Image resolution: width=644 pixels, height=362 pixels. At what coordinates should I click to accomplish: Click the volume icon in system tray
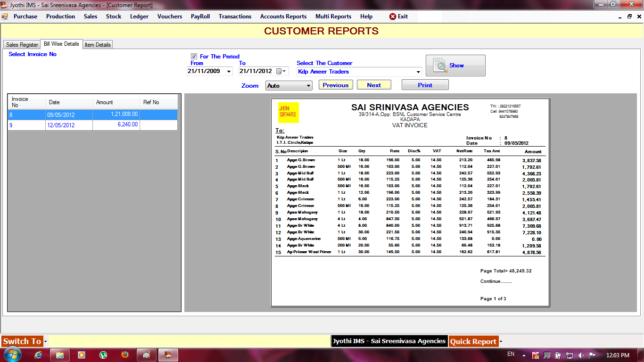pos(581,355)
